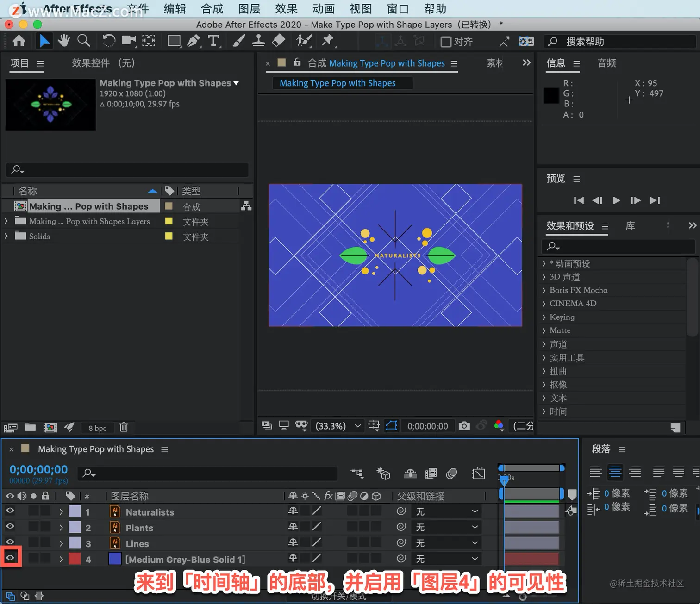Image resolution: width=700 pixels, height=604 pixels.
Task: Click the show channel RGB icon
Action: click(499, 426)
